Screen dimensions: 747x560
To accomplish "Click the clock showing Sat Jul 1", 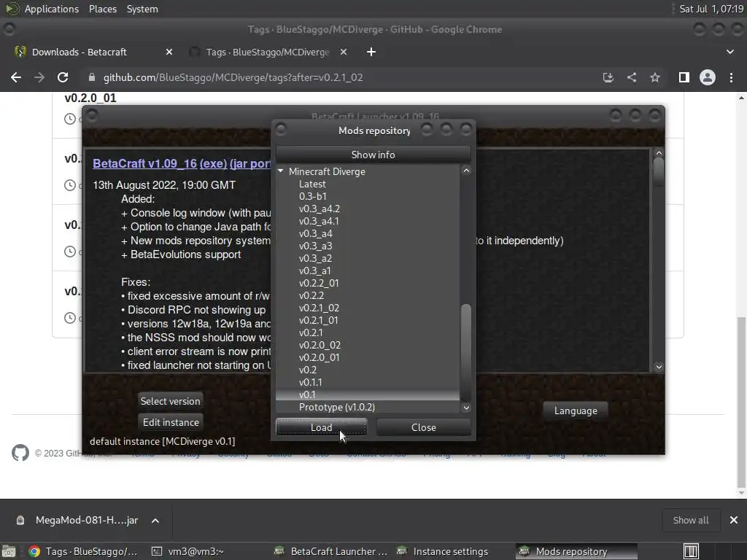I will 711,9.
